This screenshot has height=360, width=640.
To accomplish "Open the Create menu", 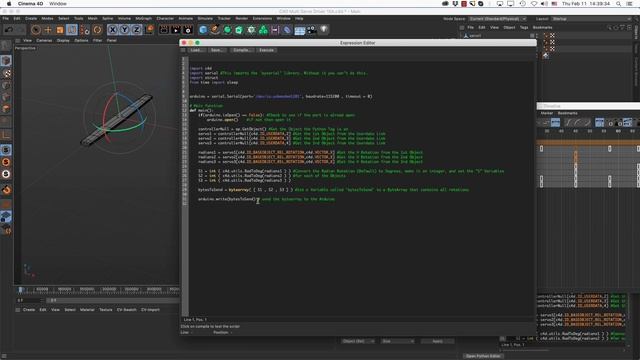I will click(31, 18).
